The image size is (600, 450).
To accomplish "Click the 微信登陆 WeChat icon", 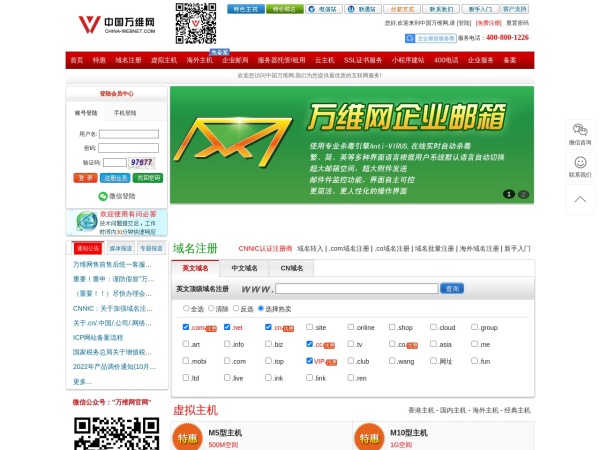I will 103,196.
